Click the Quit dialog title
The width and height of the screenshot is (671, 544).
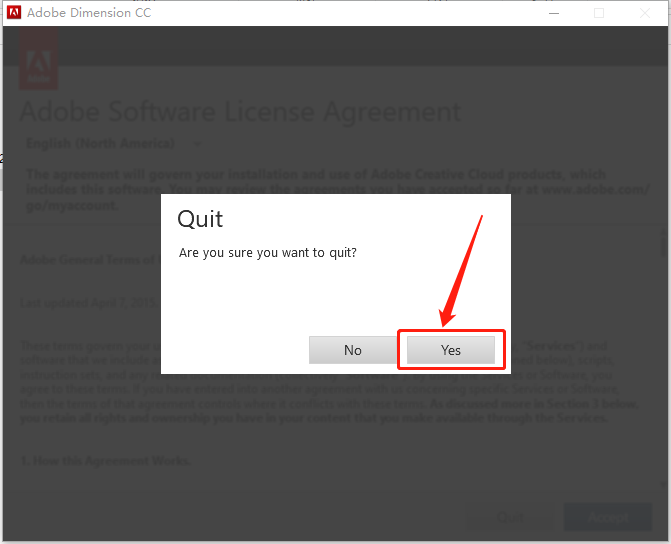click(200, 219)
